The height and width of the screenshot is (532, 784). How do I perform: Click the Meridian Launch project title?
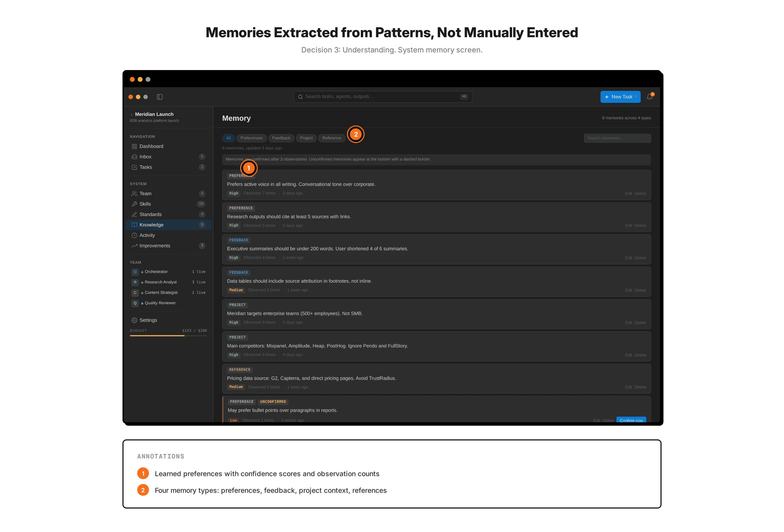pos(154,114)
